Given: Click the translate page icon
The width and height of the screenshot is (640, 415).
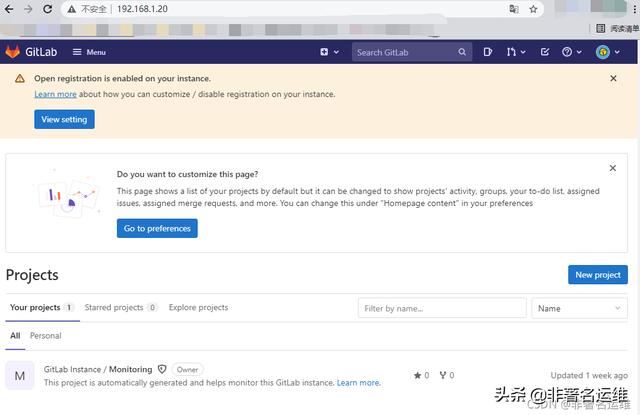Looking at the screenshot, I should pyautogui.click(x=513, y=9).
